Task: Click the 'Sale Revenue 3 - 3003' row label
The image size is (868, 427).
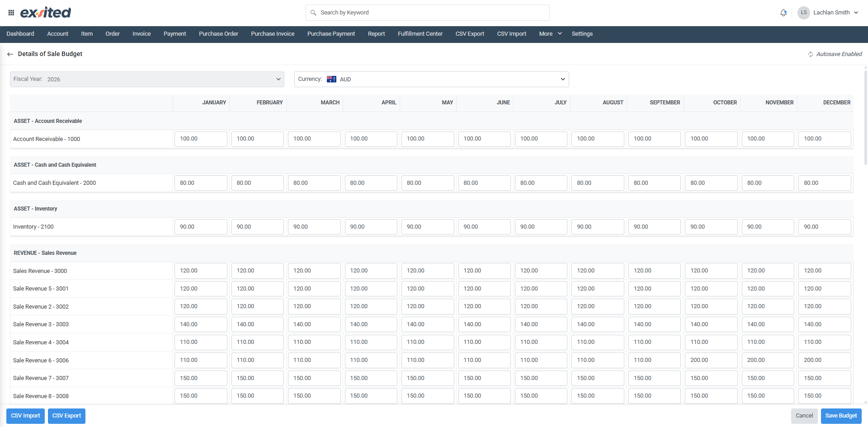Action: [41, 324]
